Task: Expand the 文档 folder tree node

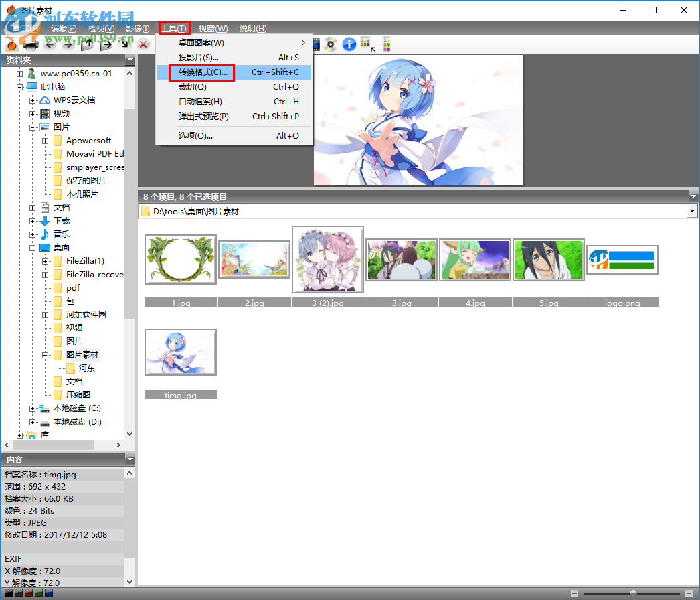Action: coord(33,208)
